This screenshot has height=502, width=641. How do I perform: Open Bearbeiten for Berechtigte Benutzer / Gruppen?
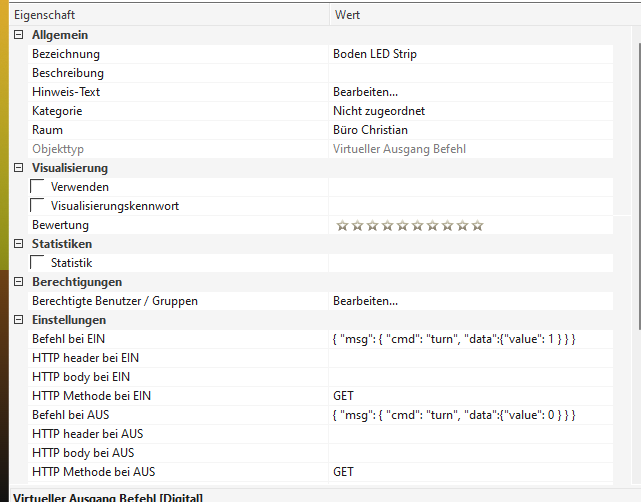coord(365,301)
